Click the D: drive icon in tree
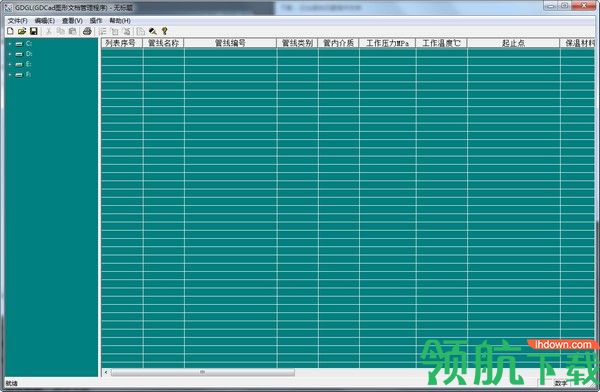600x392 pixels. [19, 54]
